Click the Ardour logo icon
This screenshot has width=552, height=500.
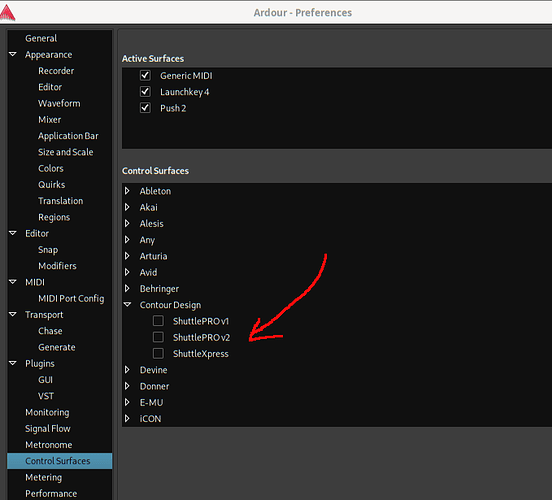(7, 13)
